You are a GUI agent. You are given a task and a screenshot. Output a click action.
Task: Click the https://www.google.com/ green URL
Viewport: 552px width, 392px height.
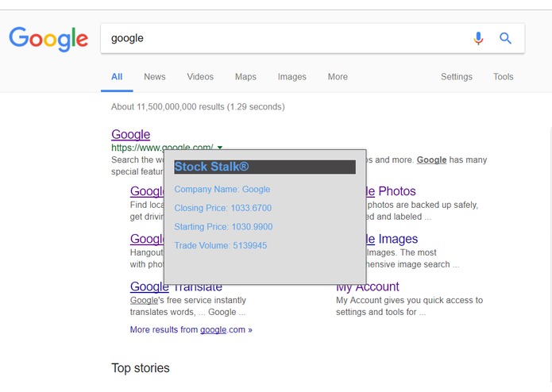point(162,148)
